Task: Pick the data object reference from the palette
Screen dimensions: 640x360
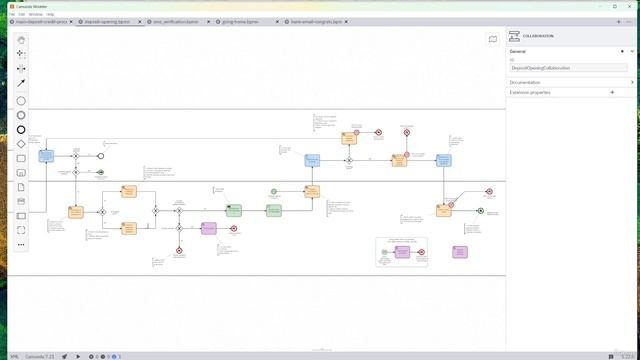Action: (21, 187)
